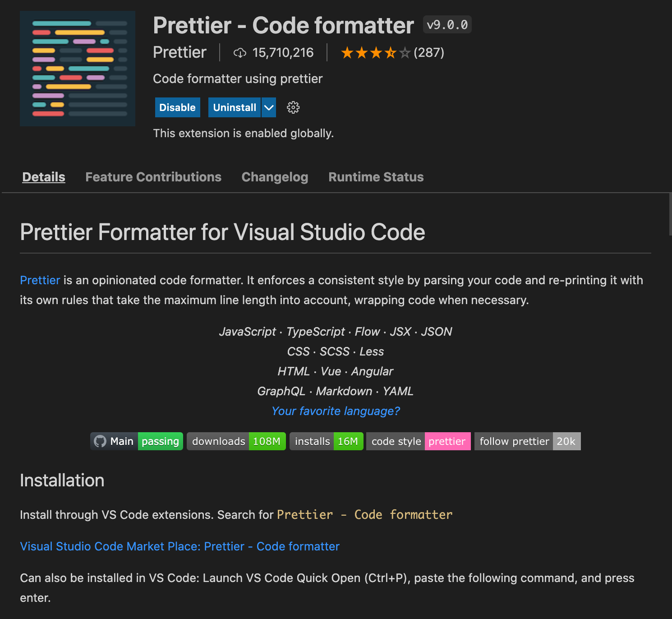Open the blue Prettier link in description
Viewport: 672px width, 619px height.
pyautogui.click(x=40, y=280)
